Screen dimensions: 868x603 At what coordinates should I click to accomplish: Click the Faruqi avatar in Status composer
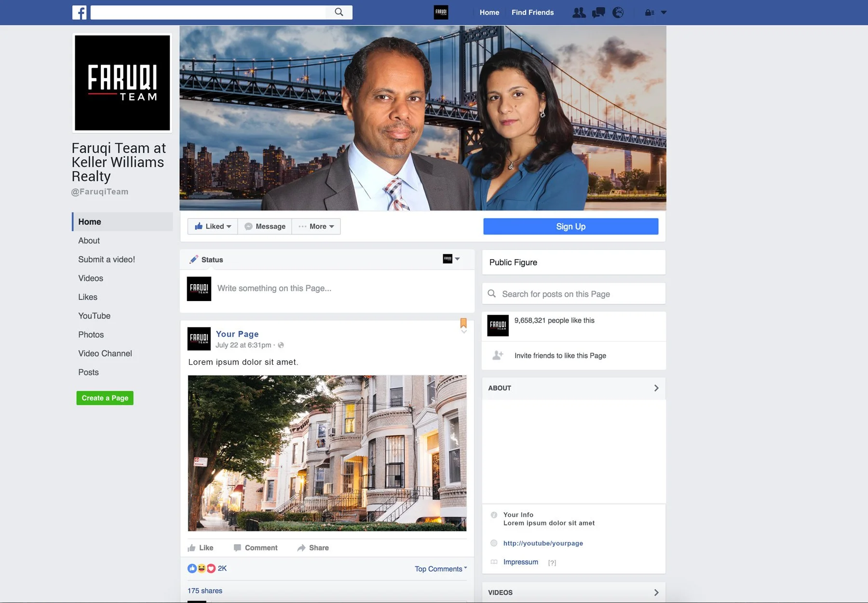pyautogui.click(x=199, y=288)
